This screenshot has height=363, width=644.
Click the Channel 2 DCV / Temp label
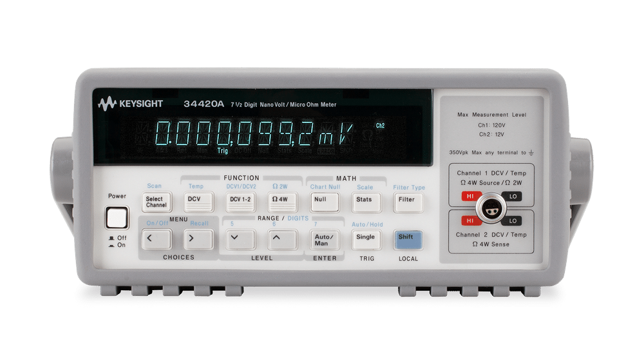[491, 235]
